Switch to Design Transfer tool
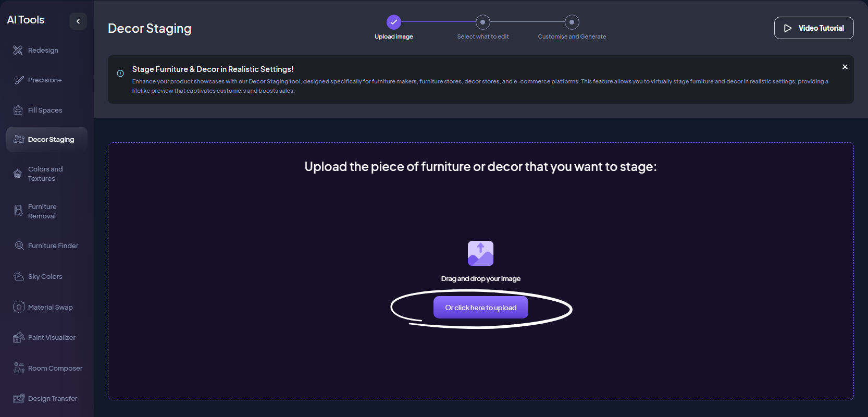868x417 pixels. point(52,399)
